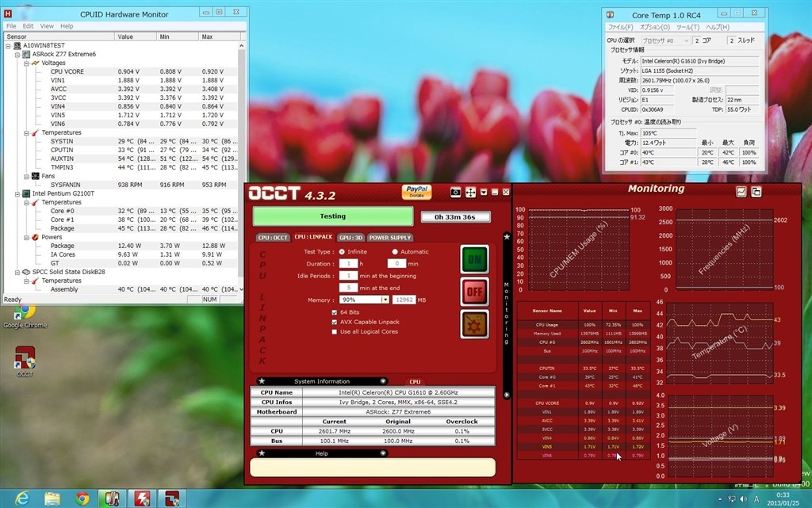Image resolution: width=812 pixels, height=508 pixels.
Task: Click the volume speaker icon in system tray
Action: click(744, 498)
